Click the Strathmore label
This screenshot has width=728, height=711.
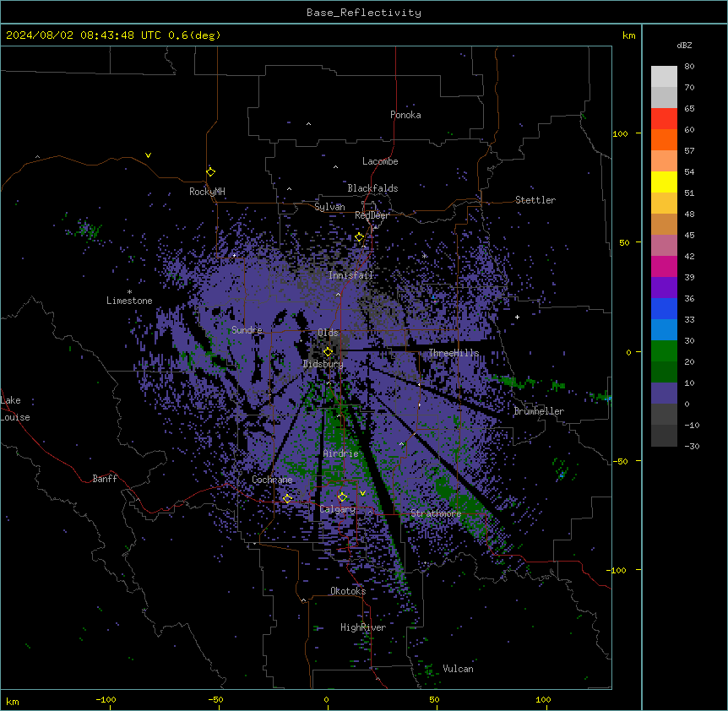[x=436, y=513]
